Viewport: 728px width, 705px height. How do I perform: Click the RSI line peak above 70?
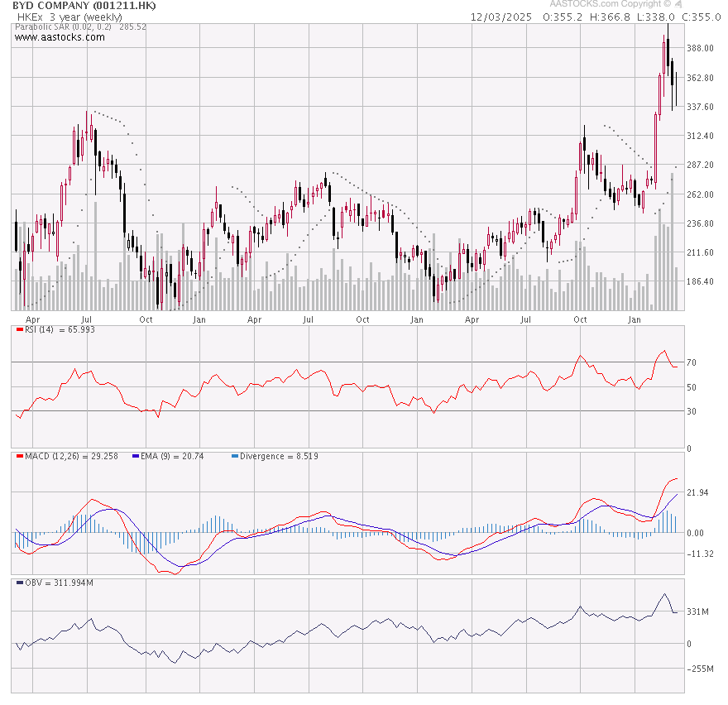[x=663, y=352]
